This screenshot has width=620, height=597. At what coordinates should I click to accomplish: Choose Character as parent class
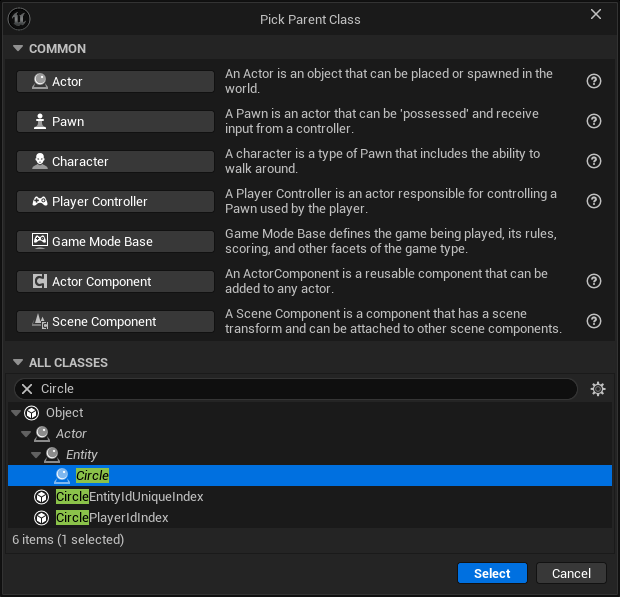coord(115,161)
